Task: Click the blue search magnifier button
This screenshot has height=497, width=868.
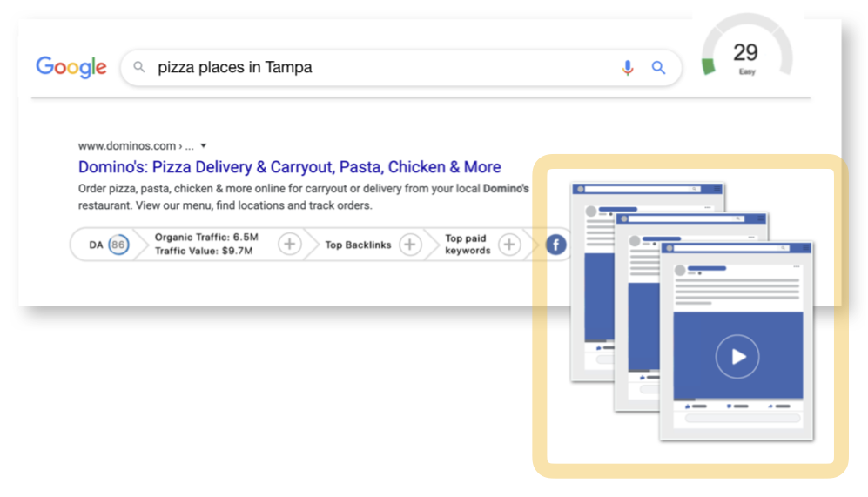Action: 658,68
